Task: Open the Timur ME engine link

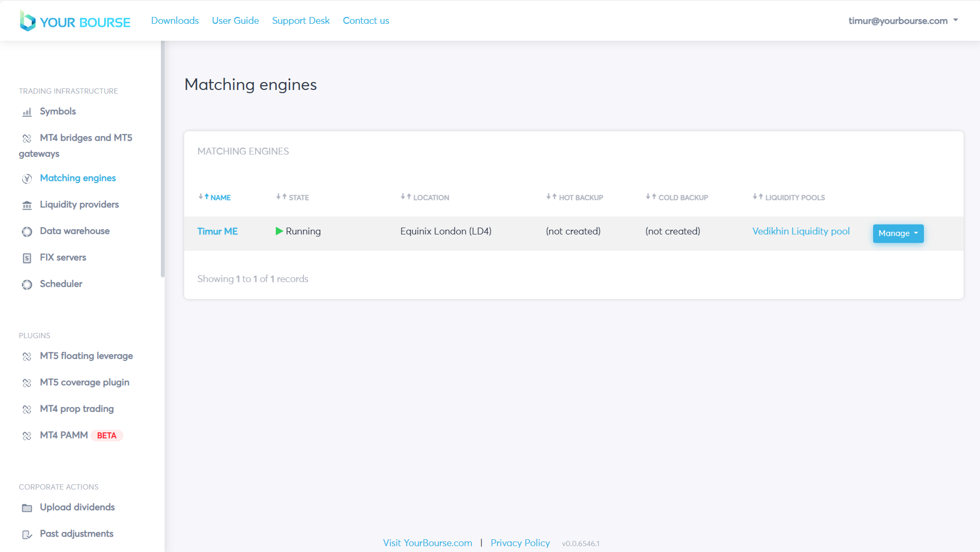Action: (217, 231)
